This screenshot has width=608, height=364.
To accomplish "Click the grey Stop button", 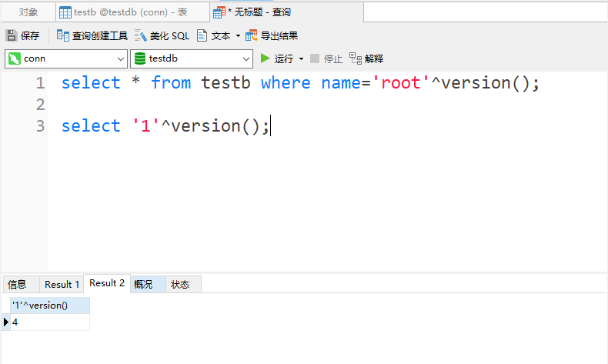I will click(315, 58).
